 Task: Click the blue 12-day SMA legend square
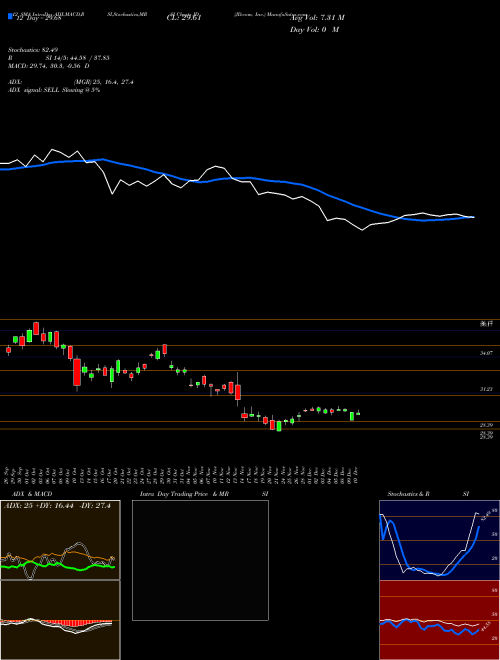pyautogui.click(x=10, y=16)
